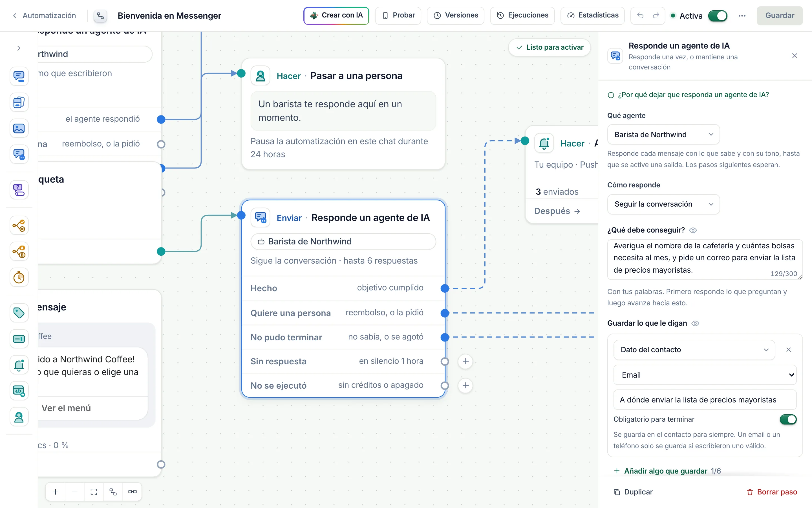The image size is (812, 508).
Task: Select the wait timer step icon in sidebar
Action: pos(19,277)
